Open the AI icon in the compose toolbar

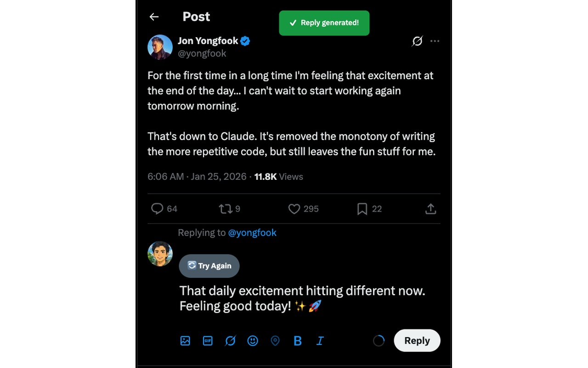230,341
